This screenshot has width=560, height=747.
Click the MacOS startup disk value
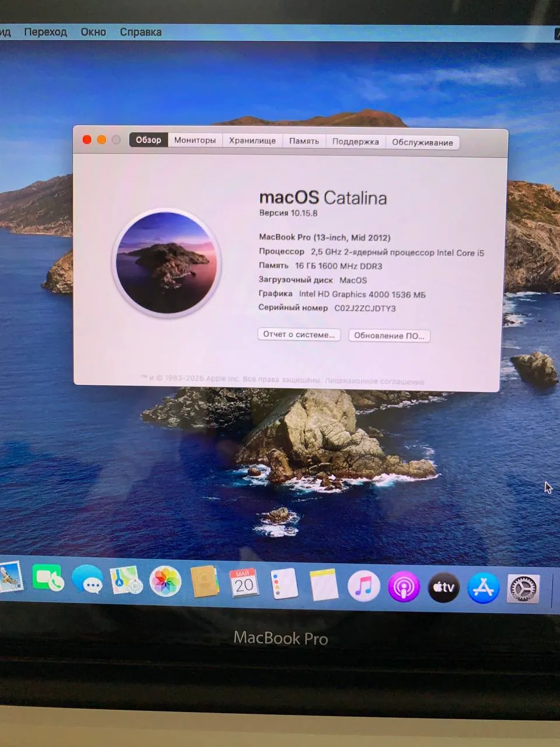pyautogui.click(x=353, y=280)
